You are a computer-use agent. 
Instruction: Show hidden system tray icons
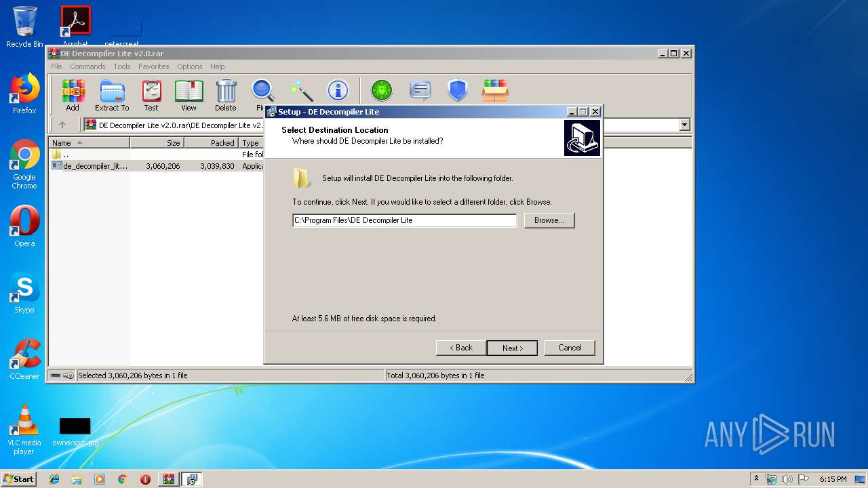tap(756, 479)
